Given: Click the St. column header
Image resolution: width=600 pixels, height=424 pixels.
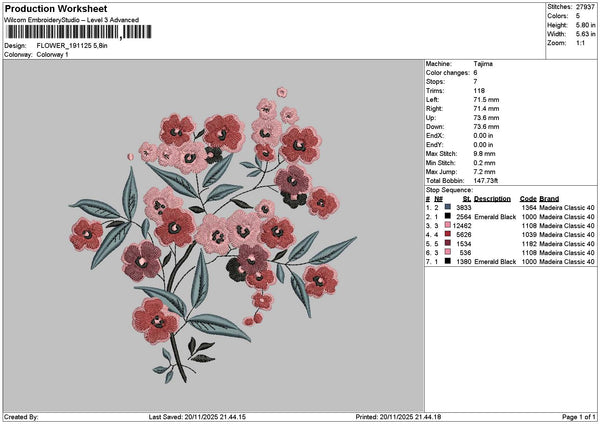Looking at the screenshot, I should pyautogui.click(x=467, y=199).
